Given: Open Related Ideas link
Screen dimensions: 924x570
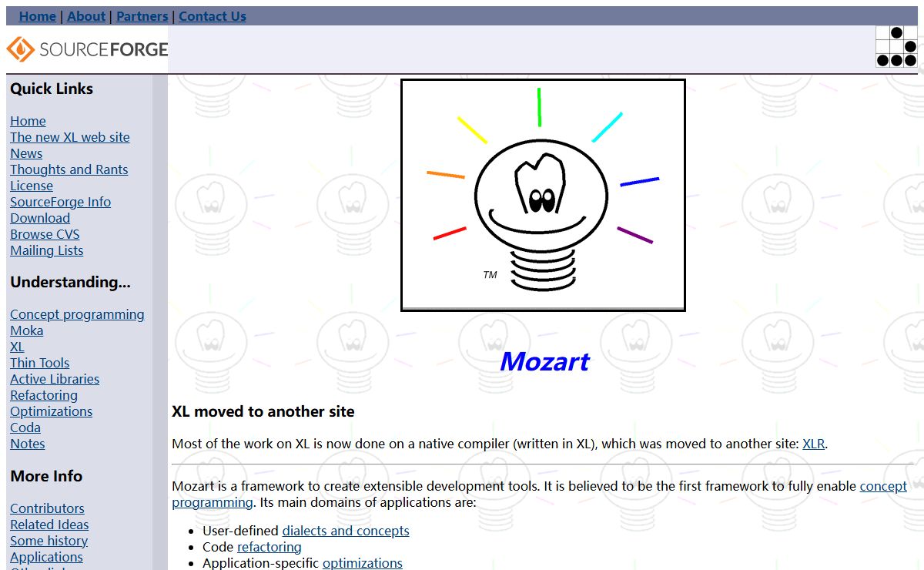Looking at the screenshot, I should 49,525.
